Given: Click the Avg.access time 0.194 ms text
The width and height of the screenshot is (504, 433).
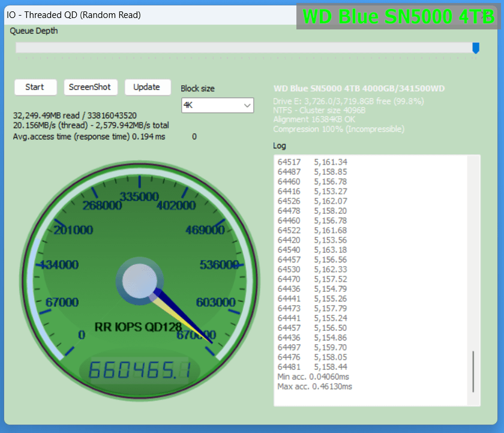Looking at the screenshot, I should pyautogui.click(x=89, y=137).
